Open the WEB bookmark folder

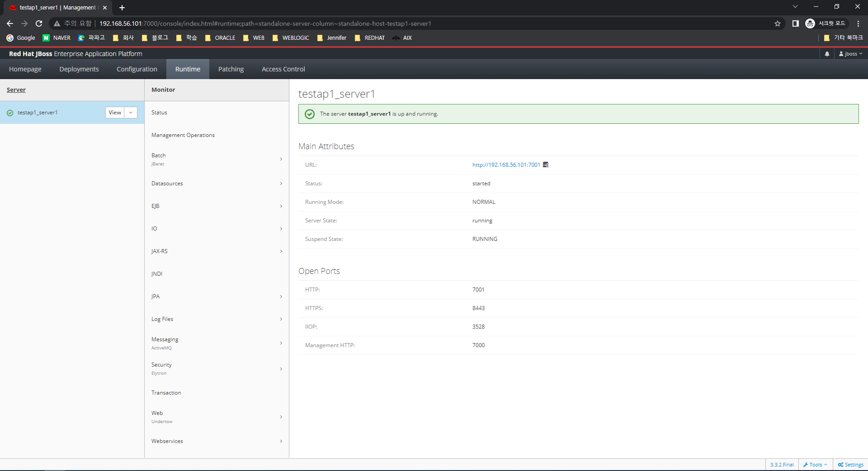coord(254,38)
